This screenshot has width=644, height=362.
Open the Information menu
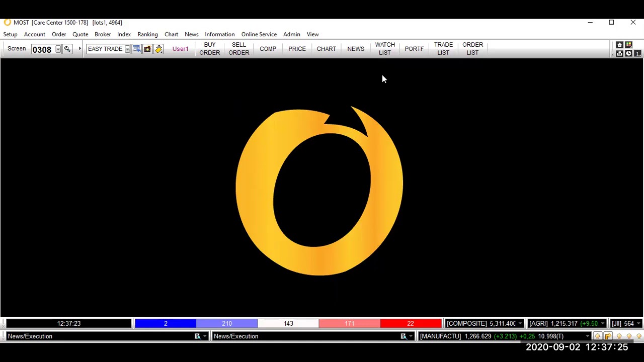[x=219, y=34]
